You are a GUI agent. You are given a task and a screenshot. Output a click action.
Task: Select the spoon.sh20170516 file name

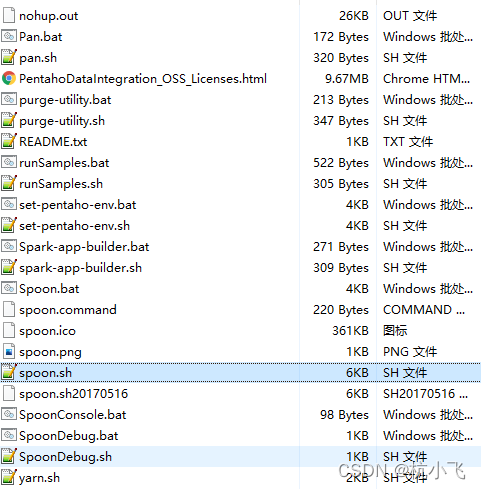pos(74,394)
